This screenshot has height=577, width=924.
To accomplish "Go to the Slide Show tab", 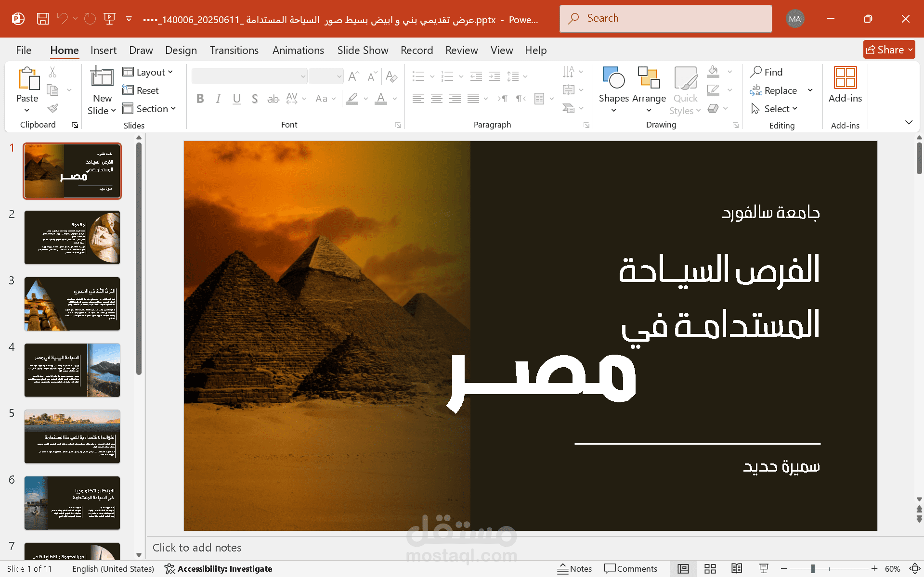I will click(x=363, y=50).
